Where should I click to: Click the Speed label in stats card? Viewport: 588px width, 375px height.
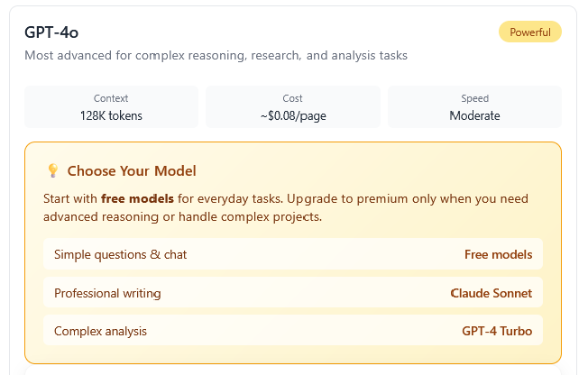tap(474, 98)
